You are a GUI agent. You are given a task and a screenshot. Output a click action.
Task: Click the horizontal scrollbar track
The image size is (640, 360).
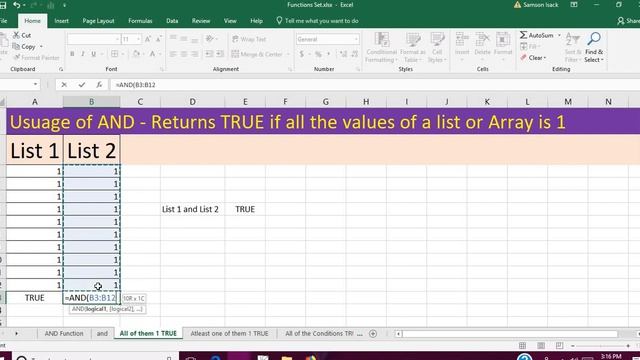point(510,334)
